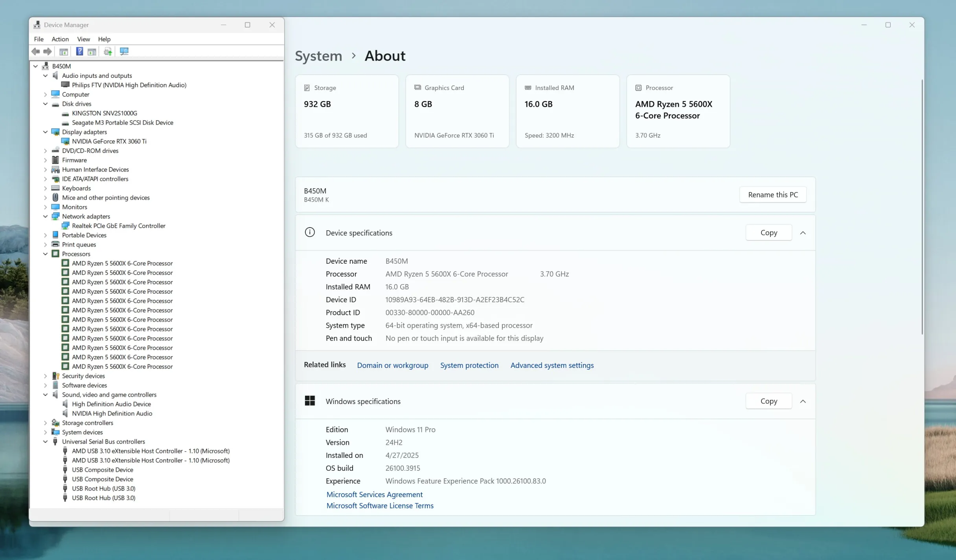The height and width of the screenshot is (560, 956).
Task: Collapse the Display adapters node
Action: pyautogui.click(x=45, y=132)
